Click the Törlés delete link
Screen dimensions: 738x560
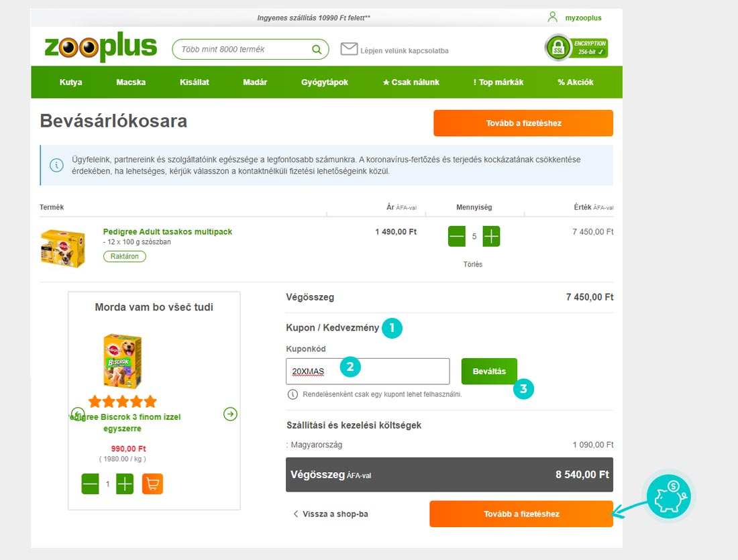(472, 264)
